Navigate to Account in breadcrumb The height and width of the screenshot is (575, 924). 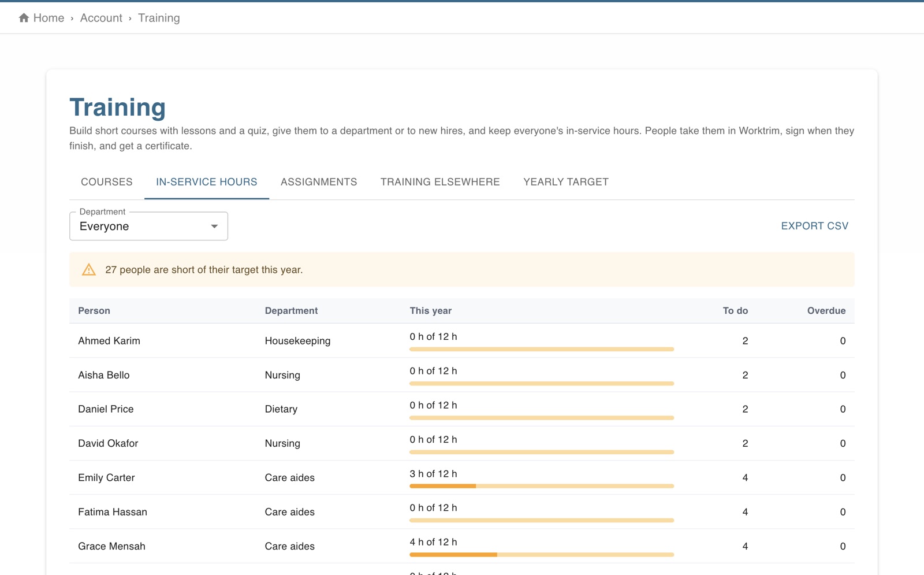pyautogui.click(x=101, y=18)
